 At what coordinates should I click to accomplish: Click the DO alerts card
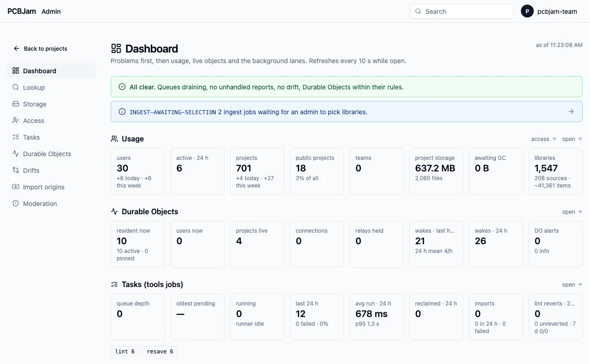click(555, 244)
